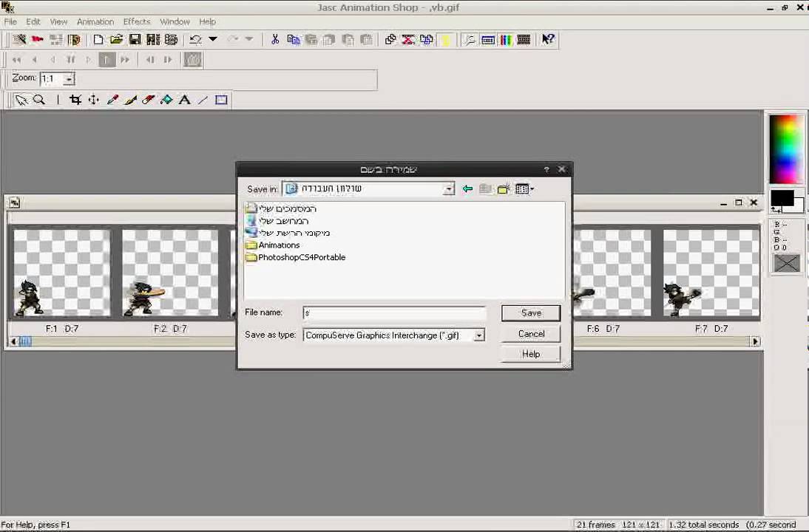Select the Shape rectangle tool
809x532 pixels.
221,100
